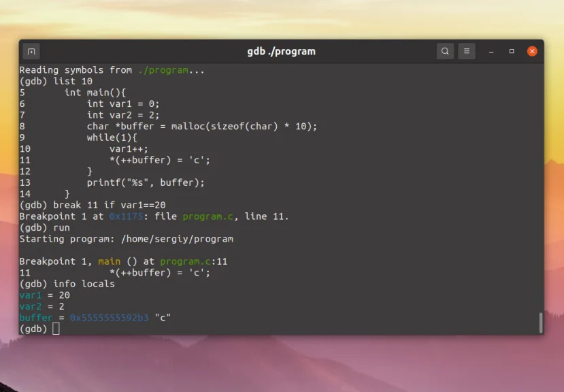Click the printf line of code
The image size is (564, 392).
(x=146, y=182)
